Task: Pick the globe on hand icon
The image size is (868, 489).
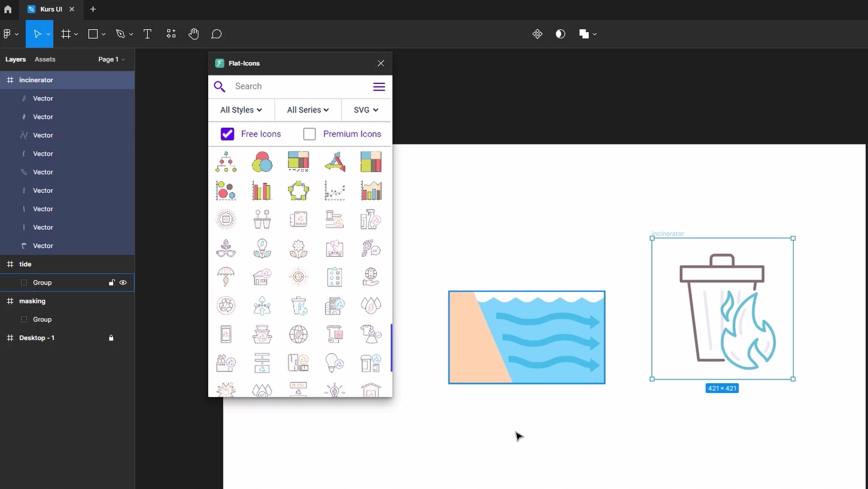Action: tap(371, 277)
